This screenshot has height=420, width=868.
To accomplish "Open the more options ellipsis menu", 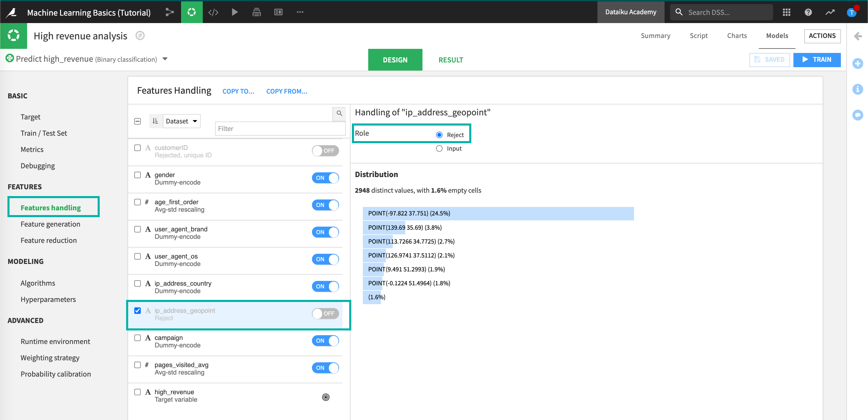I will [300, 12].
